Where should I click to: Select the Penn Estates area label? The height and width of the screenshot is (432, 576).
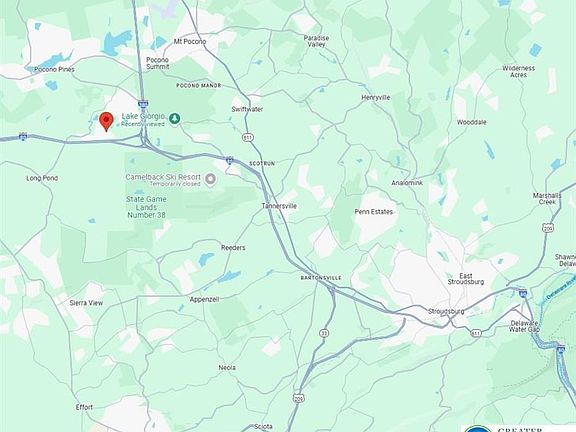[x=374, y=212]
